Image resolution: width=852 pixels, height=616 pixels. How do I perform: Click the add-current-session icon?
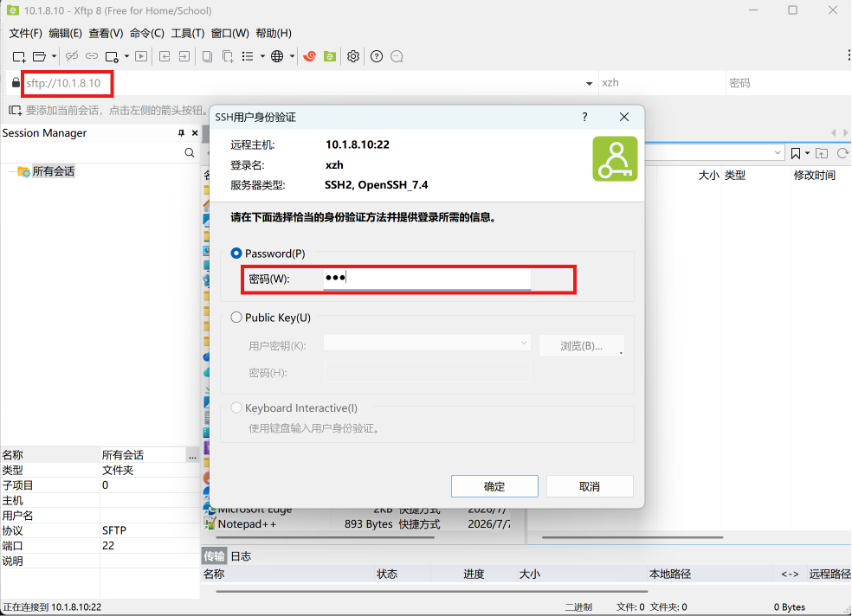pos(16,111)
